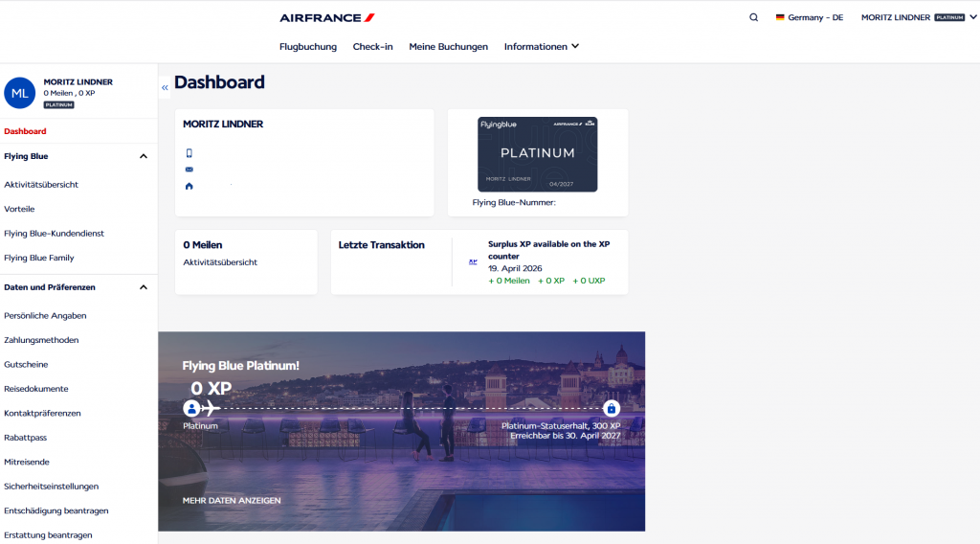The width and height of the screenshot is (980, 544).
Task: Open Rabattpass in sidebar
Action: (x=25, y=438)
